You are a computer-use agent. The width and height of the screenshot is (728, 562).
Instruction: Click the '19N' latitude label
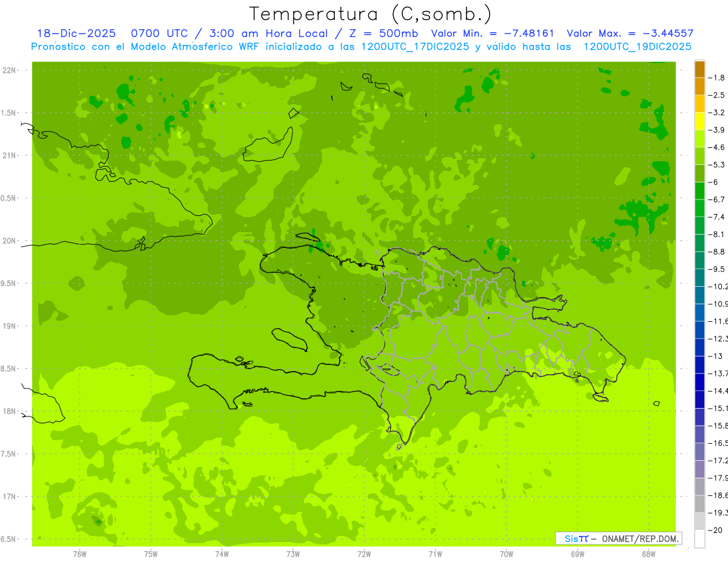[x=10, y=326]
